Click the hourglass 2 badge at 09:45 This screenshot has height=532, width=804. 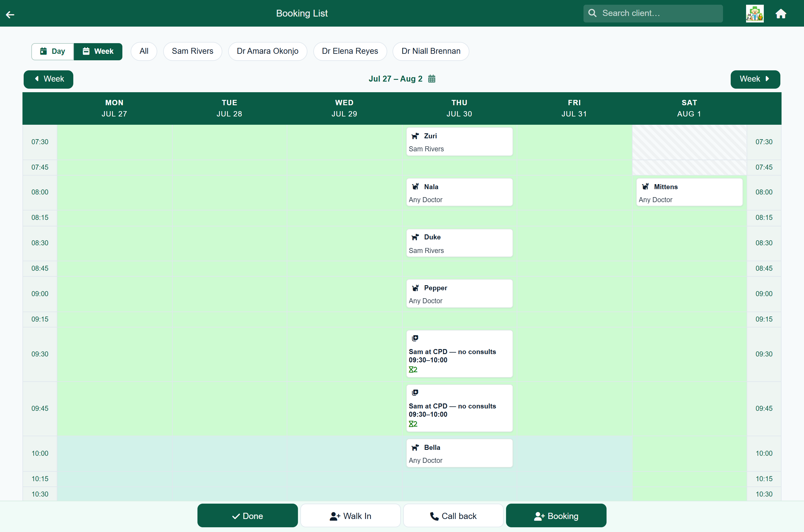tap(413, 424)
